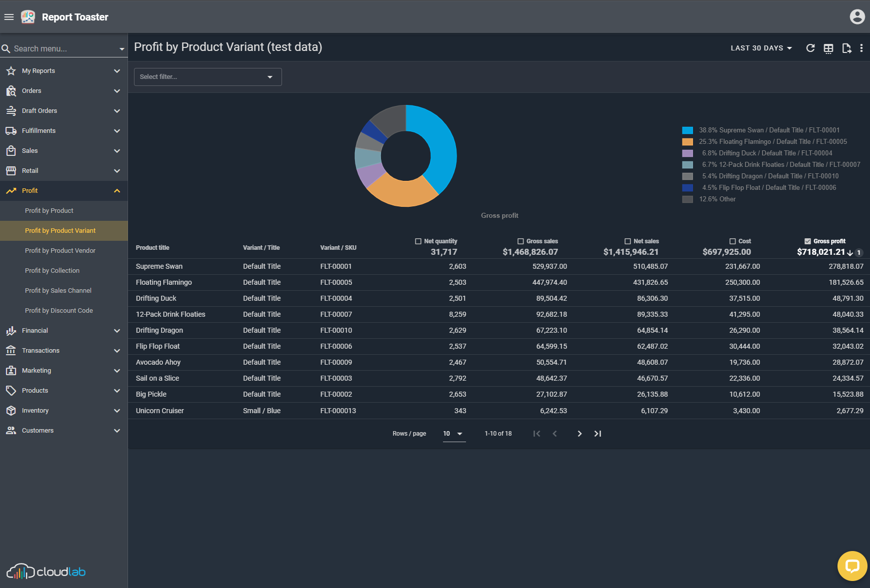Screen dimensions: 870x588
Task: Open the hamburger navigation menu
Action: click(x=9, y=17)
